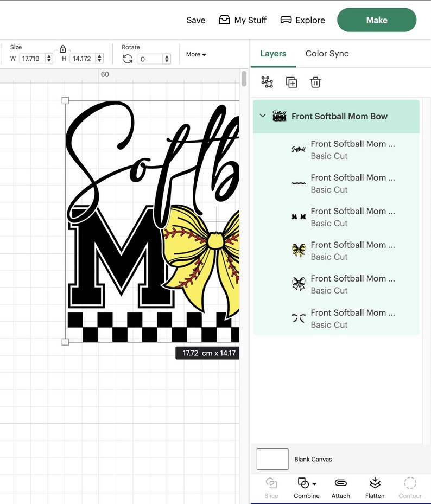Click the top-left selection handle
Image resolution: width=431 pixels, height=504 pixels.
tap(65, 101)
